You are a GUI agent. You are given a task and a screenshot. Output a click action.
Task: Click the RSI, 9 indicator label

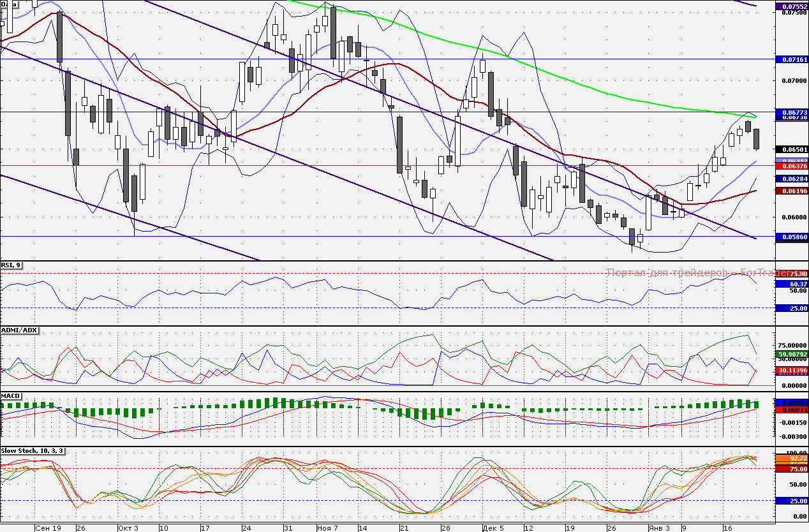pyautogui.click(x=11, y=265)
